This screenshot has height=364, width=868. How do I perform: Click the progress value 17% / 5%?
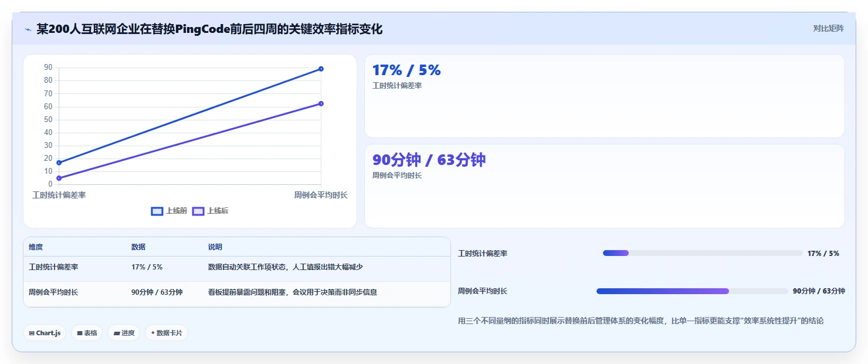[823, 254]
